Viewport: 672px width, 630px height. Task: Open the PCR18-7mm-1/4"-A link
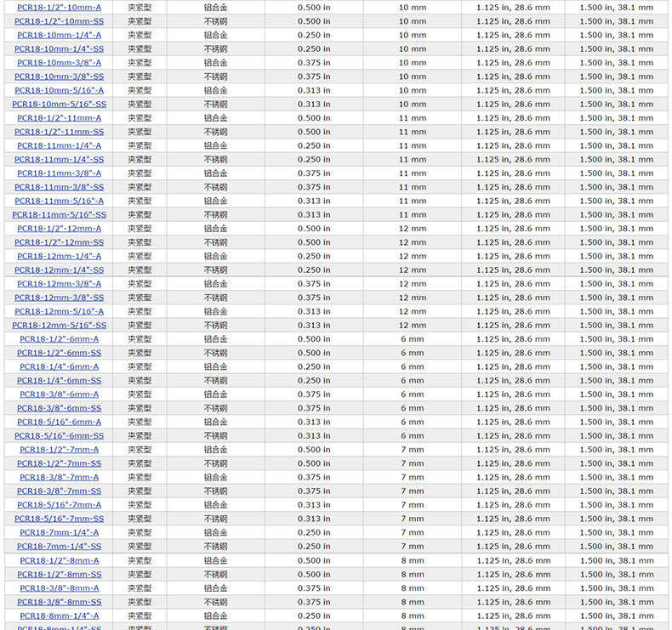[x=59, y=532]
